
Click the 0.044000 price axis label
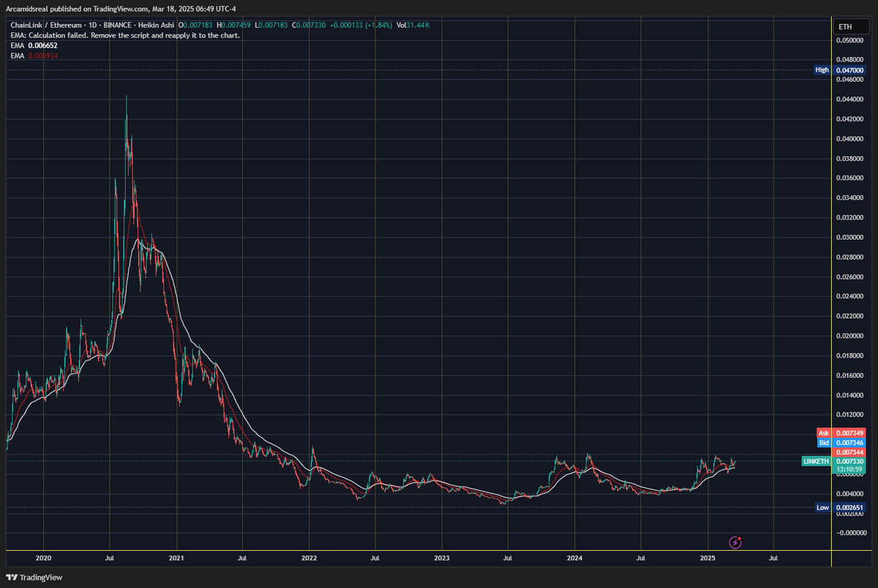click(x=852, y=99)
